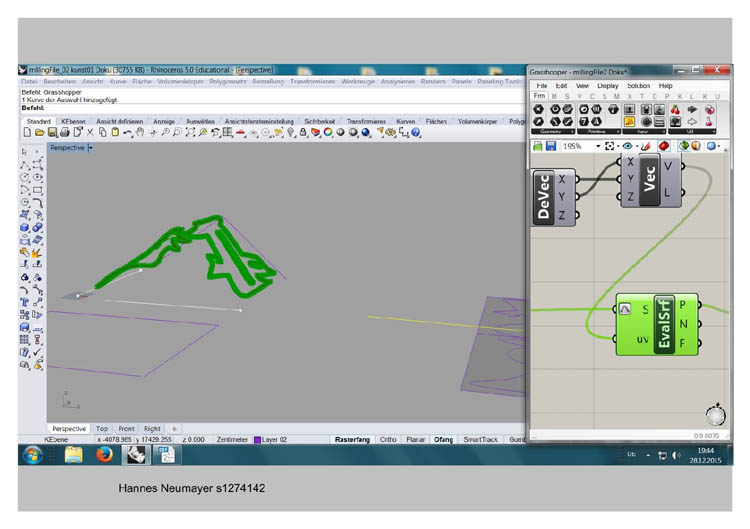Viewport: 750px width, 529px height.
Task: Toggle the green preview mesh icon
Action: tap(684, 146)
